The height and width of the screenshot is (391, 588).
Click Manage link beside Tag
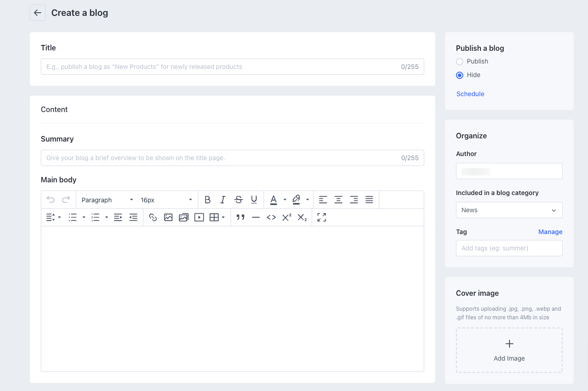click(x=550, y=232)
